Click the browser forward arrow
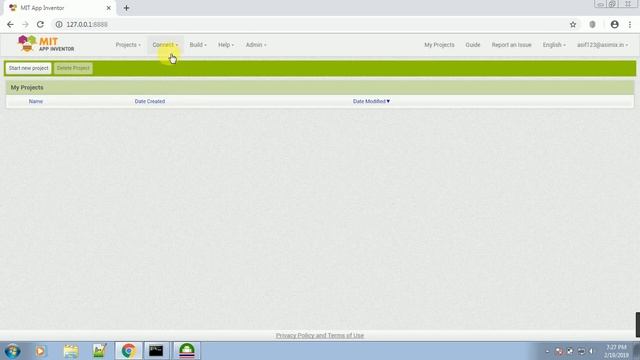640x360 pixels. click(x=25, y=24)
